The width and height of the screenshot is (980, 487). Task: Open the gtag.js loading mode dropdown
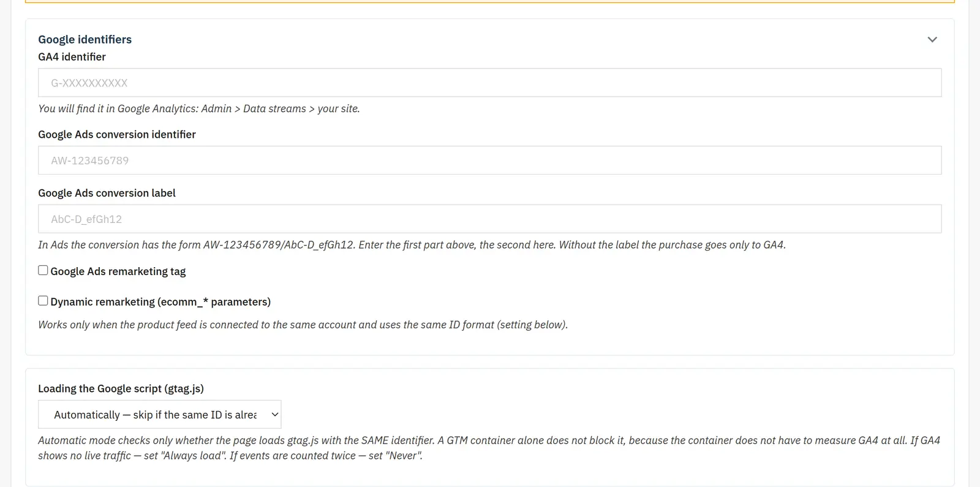[159, 415]
